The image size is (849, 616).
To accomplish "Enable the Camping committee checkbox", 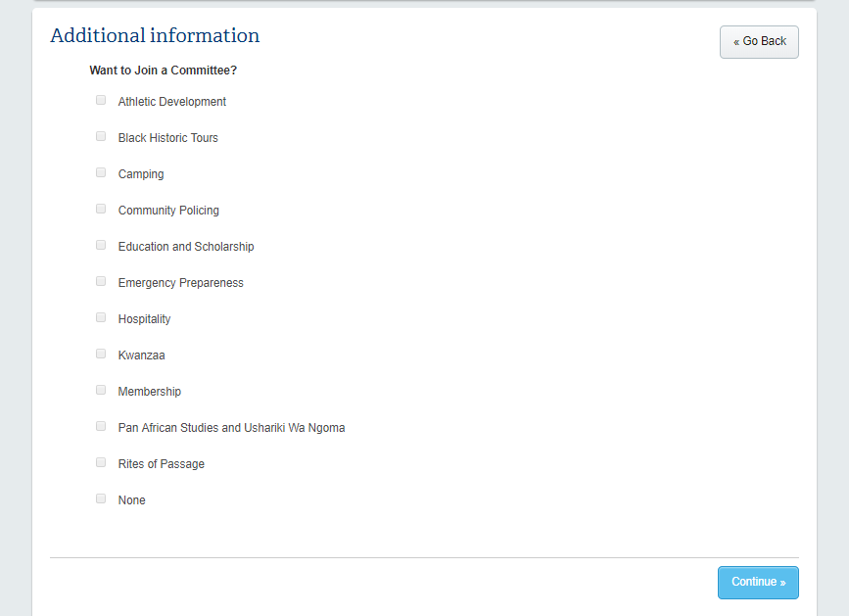I will 101,172.
